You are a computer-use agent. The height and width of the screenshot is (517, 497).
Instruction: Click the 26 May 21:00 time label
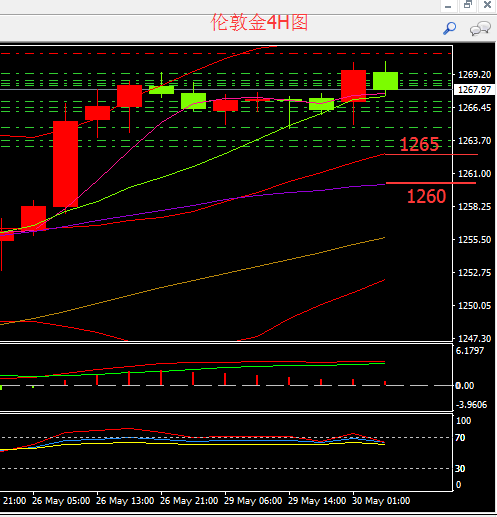coord(189,501)
